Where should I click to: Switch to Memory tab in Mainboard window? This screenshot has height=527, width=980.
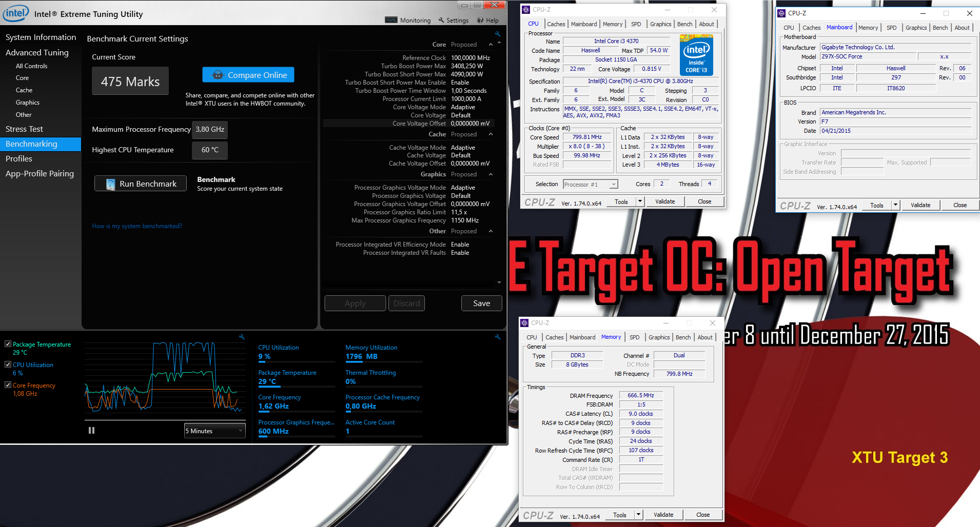coord(868,28)
